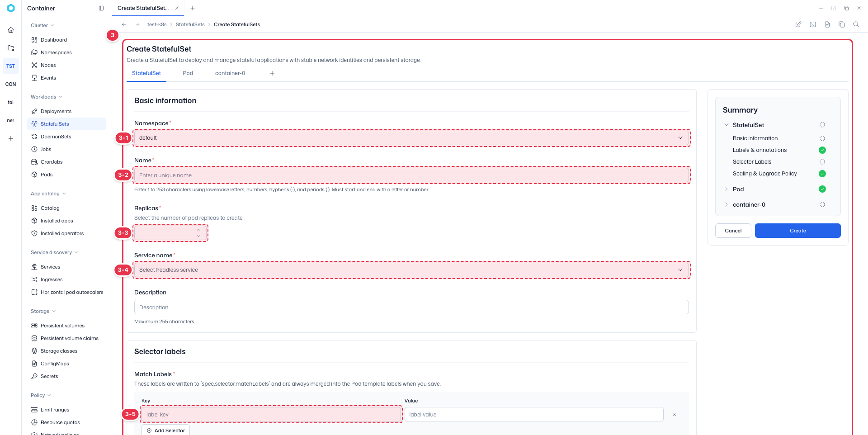The height and width of the screenshot is (435, 868).
Task: Click the folder icon in left rail
Action: point(11,48)
